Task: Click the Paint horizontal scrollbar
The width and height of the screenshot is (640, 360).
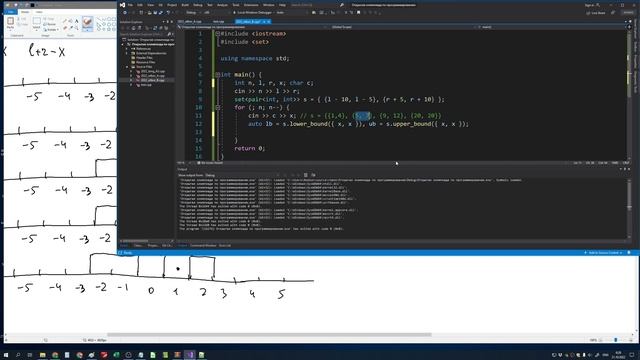Action: coord(269,335)
